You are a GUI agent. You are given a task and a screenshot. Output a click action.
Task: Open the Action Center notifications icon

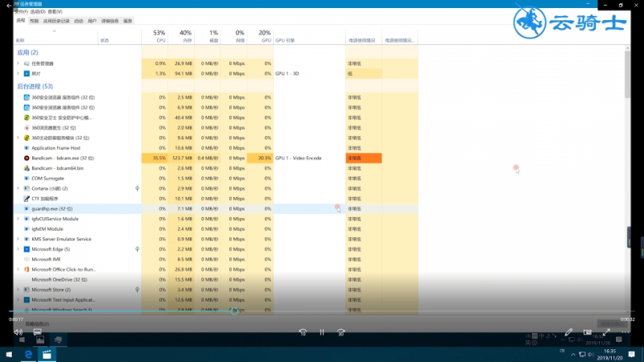(632, 354)
